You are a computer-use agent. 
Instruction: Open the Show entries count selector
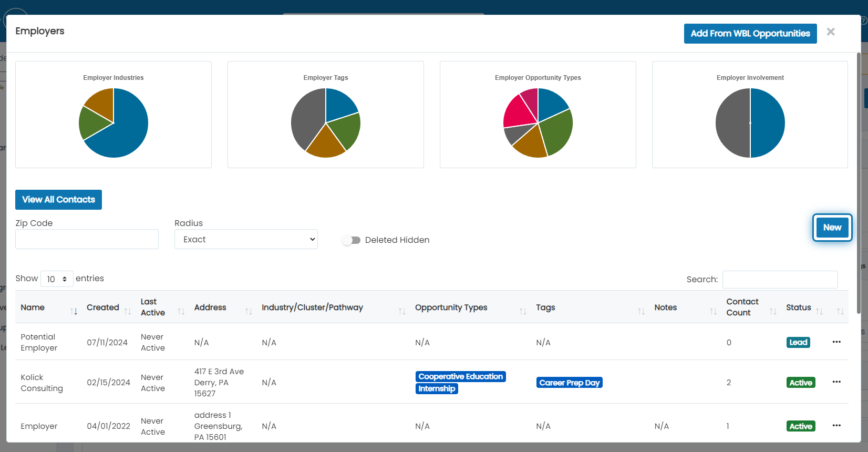[x=57, y=279]
